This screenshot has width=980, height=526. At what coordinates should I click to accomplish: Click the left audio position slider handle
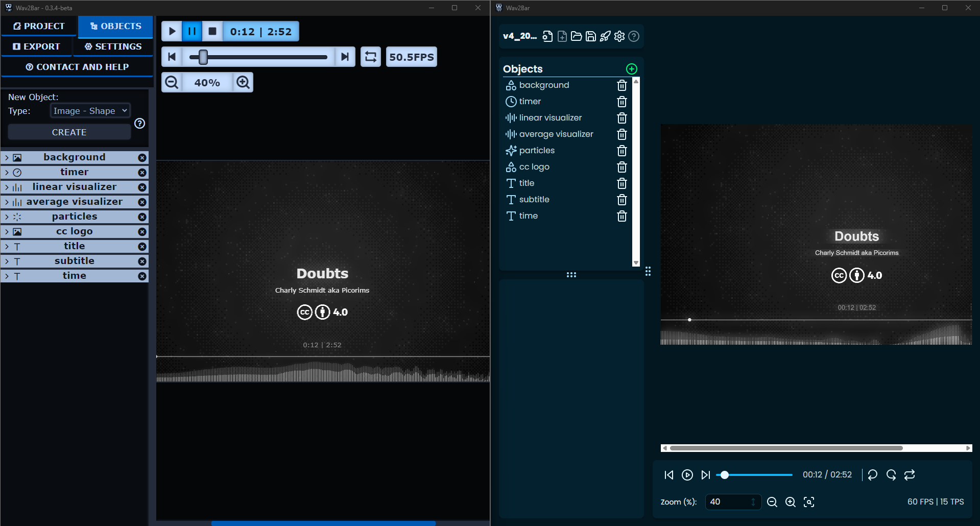pos(203,57)
